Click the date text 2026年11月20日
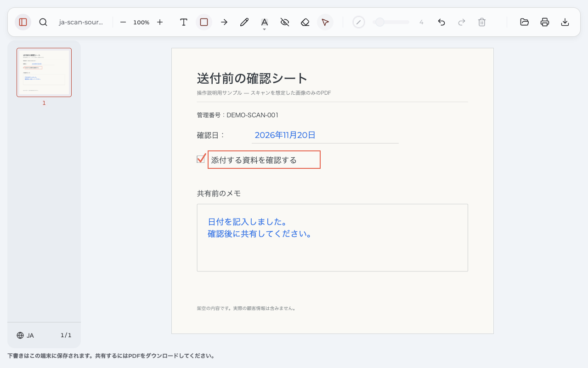The height and width of the screenshot is (368, 588). click(285, 135)
